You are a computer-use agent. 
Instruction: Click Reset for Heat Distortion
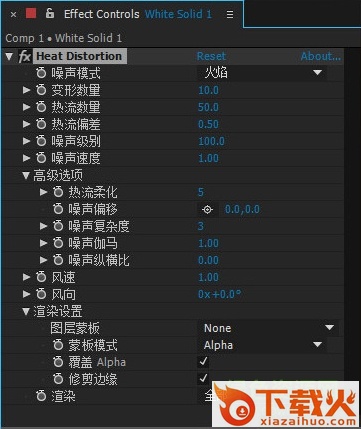click(x=211, y=56)
